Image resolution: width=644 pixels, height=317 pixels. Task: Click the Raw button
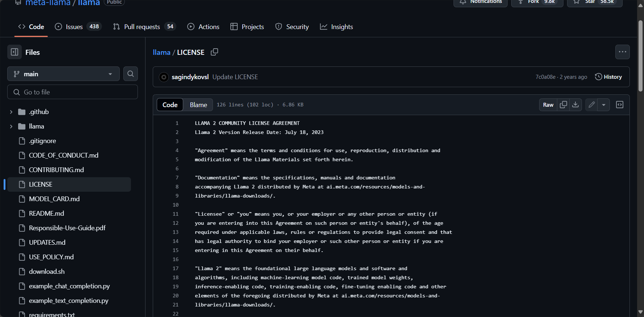(x=548, y=105)
